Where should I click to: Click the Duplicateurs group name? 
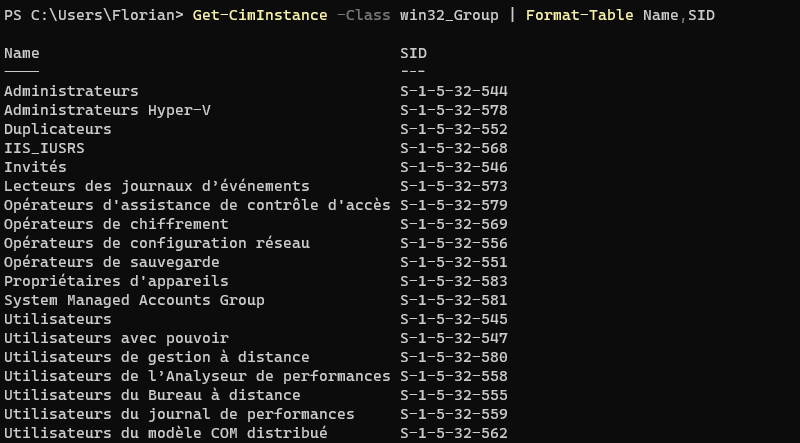click(x=58, y=129)
